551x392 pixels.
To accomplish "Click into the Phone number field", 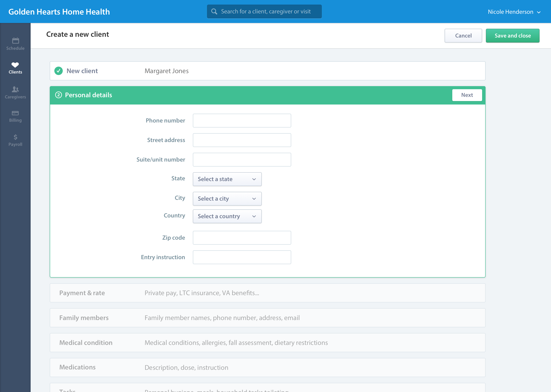I will [x=242, y=120].
